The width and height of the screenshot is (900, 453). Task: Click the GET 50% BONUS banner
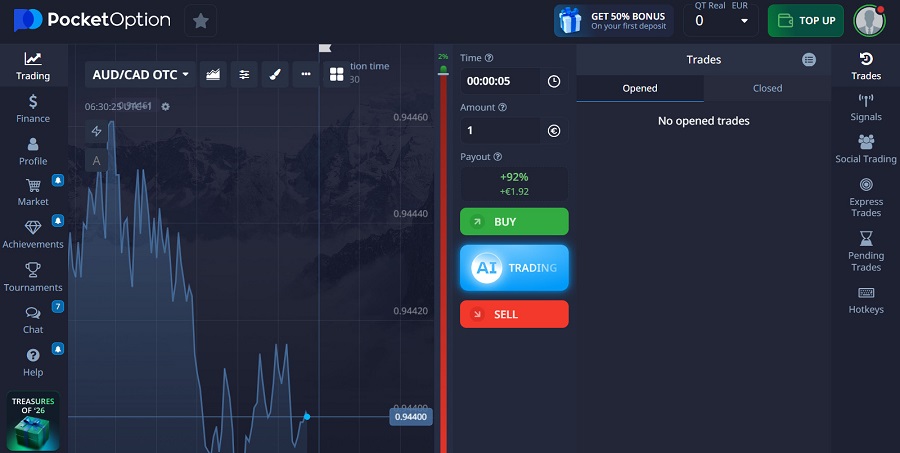(x=614, y=21)
